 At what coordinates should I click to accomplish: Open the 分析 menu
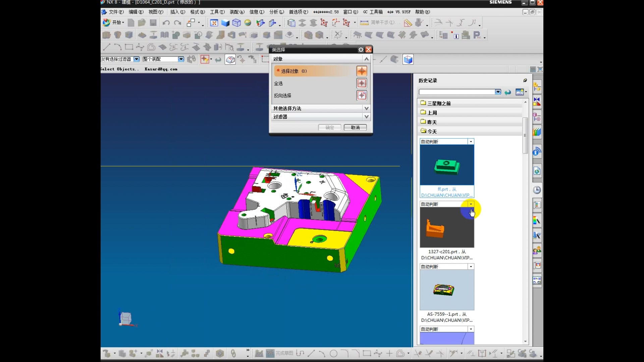click(x=276, y=12)
